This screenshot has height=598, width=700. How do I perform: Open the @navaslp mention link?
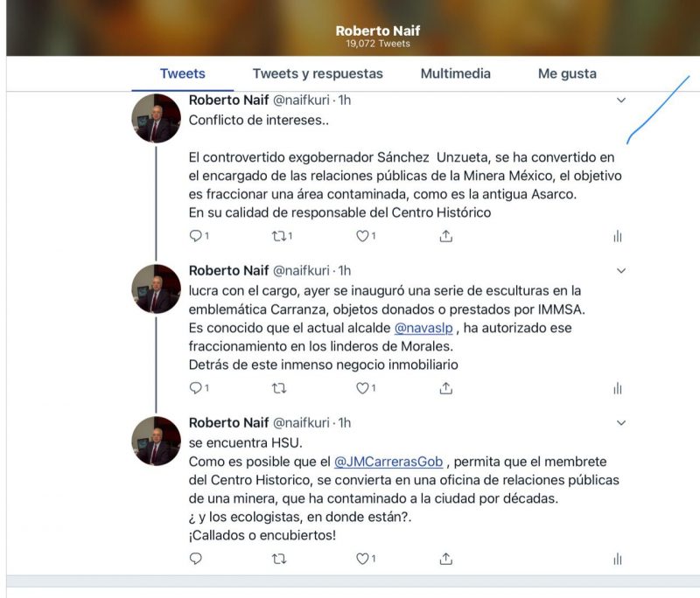(x=423, y=328)
